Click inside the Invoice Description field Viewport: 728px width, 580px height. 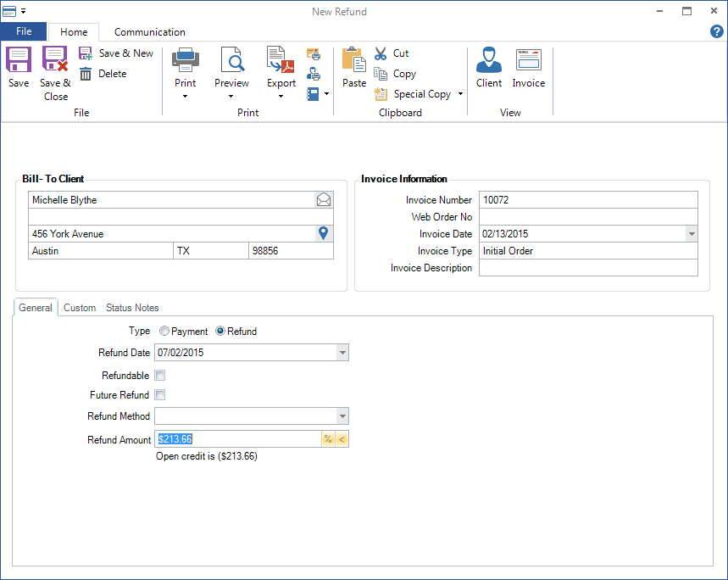(588, 268)
